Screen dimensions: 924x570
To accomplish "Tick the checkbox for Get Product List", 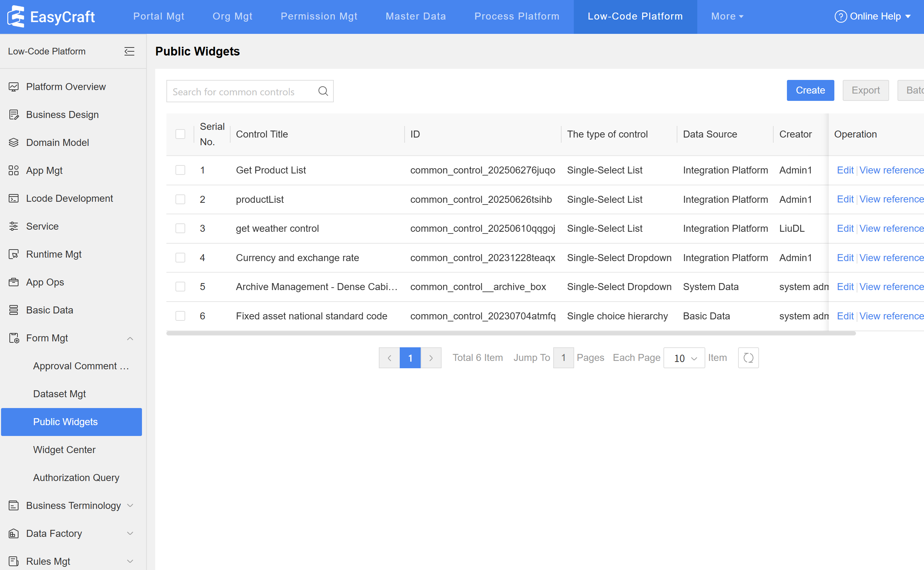I will point(180,170).
